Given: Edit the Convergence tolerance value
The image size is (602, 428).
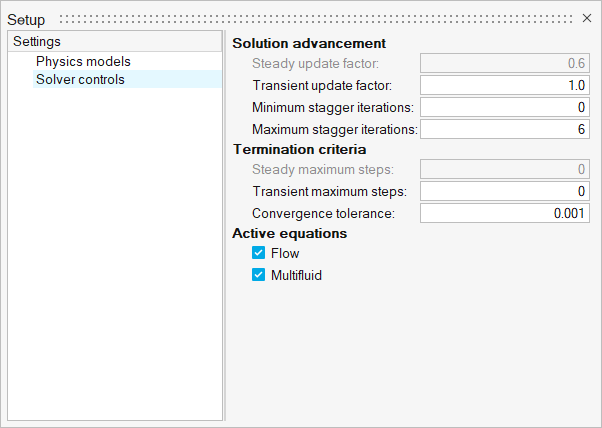Looking at the screenshot, I should (x=506, y=213).
